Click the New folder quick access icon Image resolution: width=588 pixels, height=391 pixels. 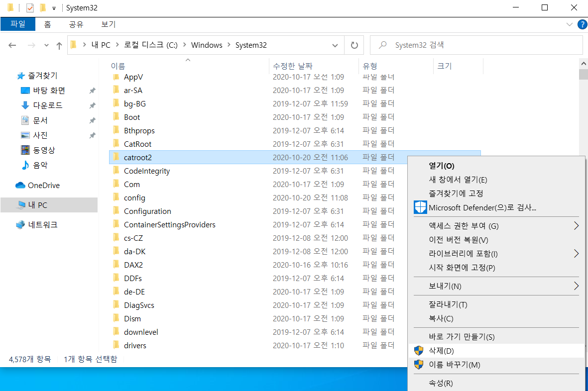pyautogui.click(x=43, y=7)
